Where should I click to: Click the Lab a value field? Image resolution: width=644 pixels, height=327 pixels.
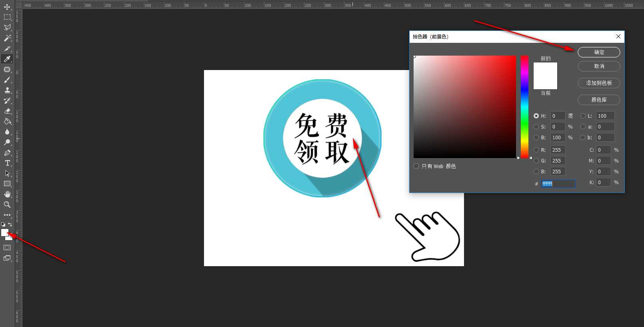tap(605, 126)
